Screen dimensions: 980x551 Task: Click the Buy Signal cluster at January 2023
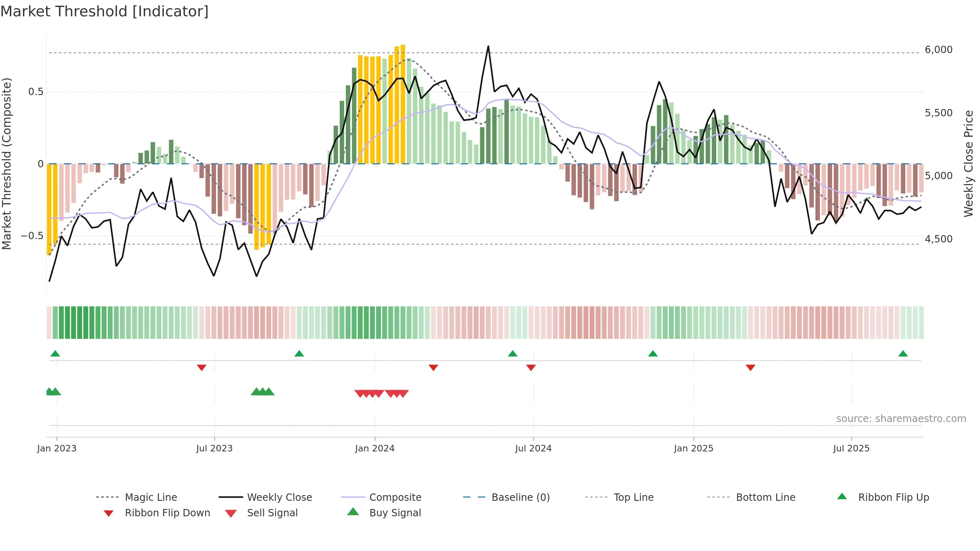click(x=53, y=391)
